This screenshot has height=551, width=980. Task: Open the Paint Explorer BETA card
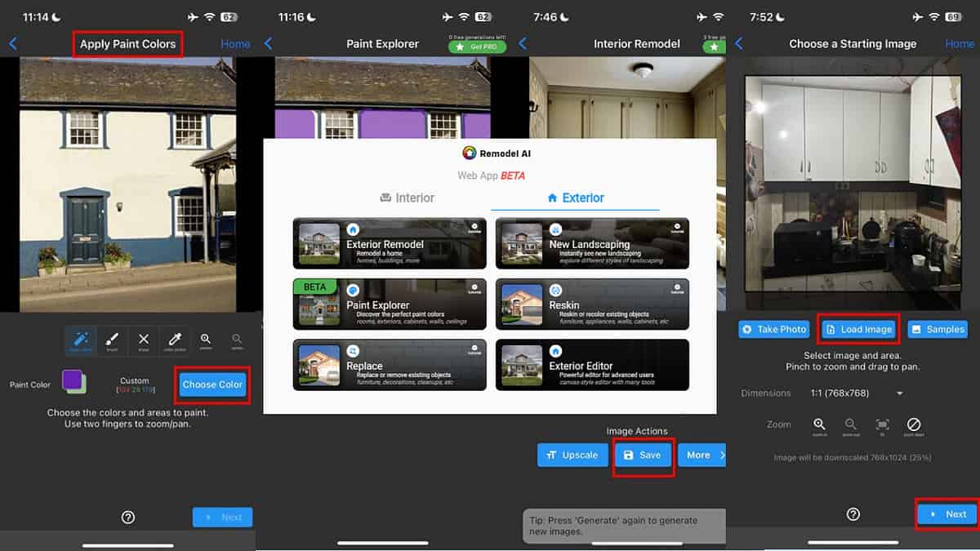(390, 304)
